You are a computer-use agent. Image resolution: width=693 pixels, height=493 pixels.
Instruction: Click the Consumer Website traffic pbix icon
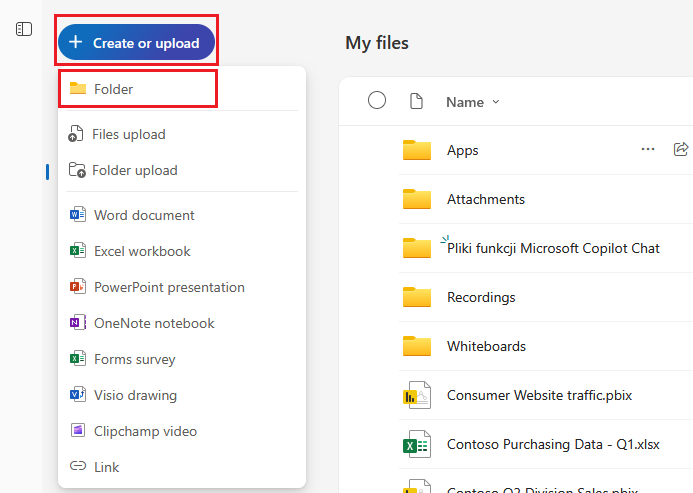pos(417,395)
